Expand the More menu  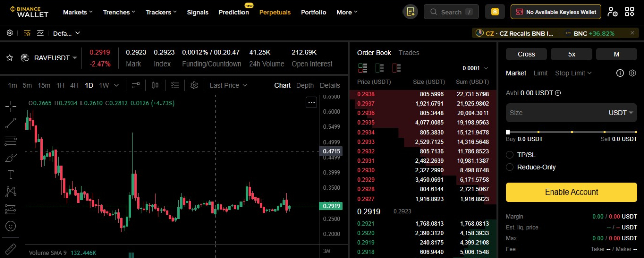pyautogui.click(x=347, y=12)
